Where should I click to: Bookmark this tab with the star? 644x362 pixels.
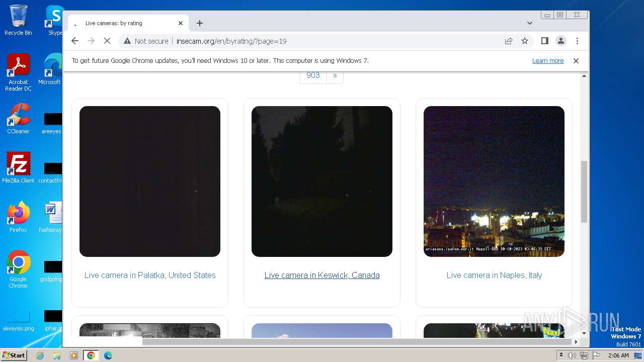pyautogui.click(x=525, y=41)
